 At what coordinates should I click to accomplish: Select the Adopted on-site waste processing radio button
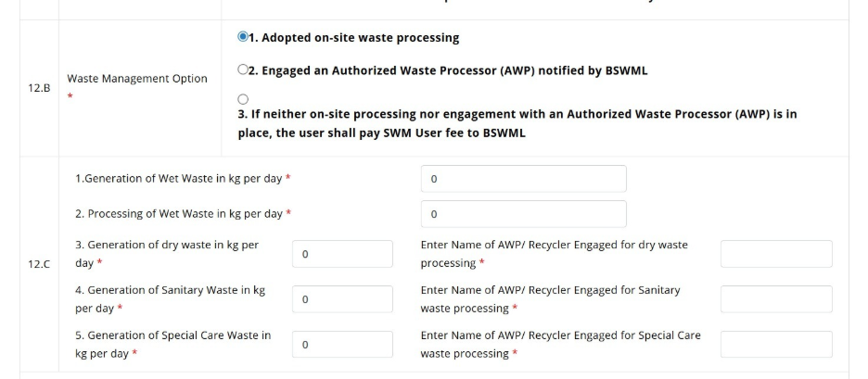(x=243, y=38)
